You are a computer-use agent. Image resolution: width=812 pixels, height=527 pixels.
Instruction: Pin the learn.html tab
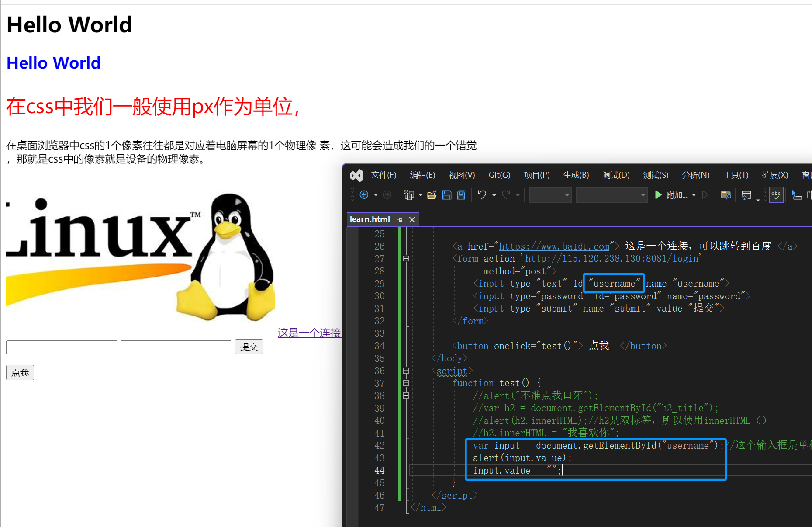click(x=400, y=220)
